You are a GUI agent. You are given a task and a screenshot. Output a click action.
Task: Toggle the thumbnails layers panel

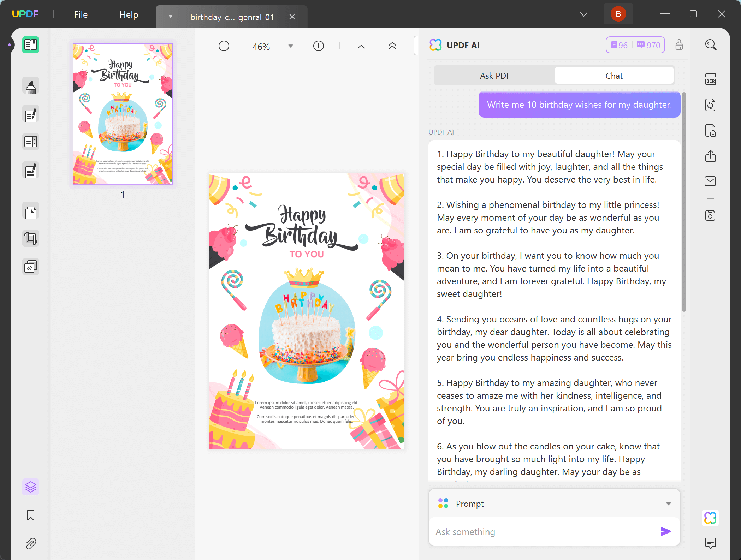(x=31, y=487)
